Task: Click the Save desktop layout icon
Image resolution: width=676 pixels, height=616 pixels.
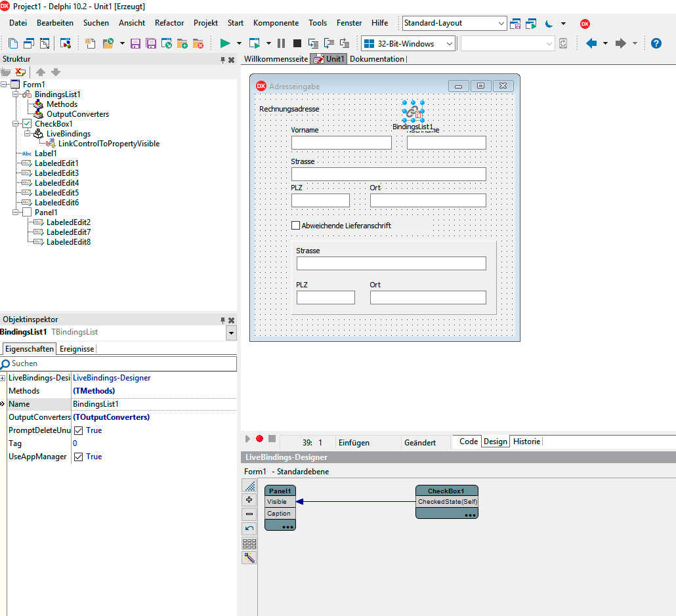Action: (515, 24)
